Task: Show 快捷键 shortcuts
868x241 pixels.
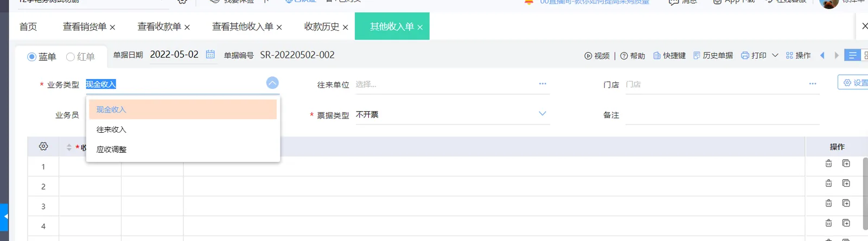Action: point(669,55)
